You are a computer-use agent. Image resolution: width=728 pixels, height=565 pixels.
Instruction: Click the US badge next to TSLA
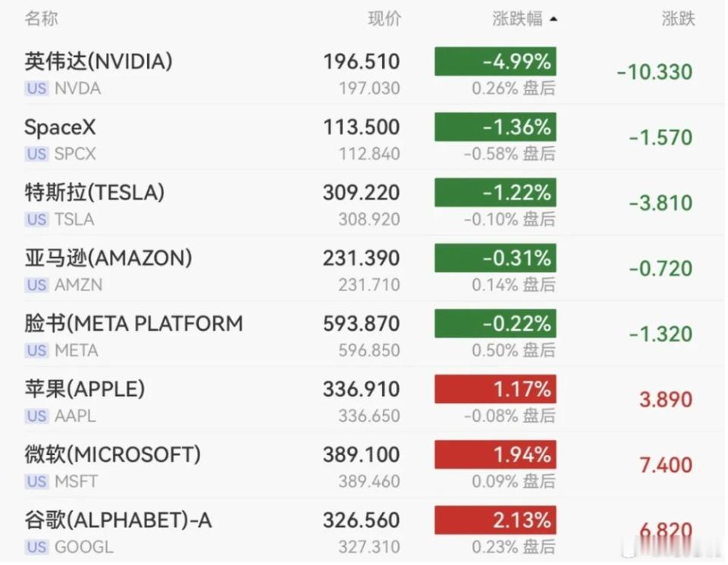click(x=36, y=219)
